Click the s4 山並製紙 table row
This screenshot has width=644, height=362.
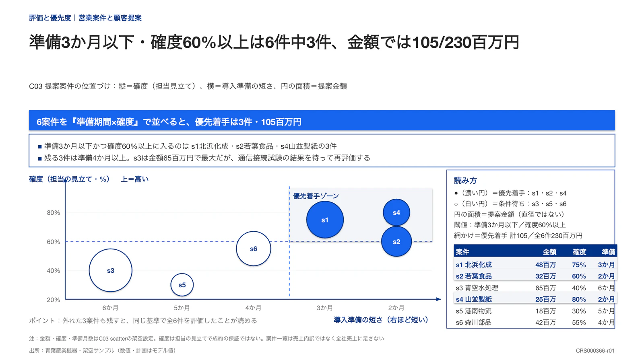[535, 299]
